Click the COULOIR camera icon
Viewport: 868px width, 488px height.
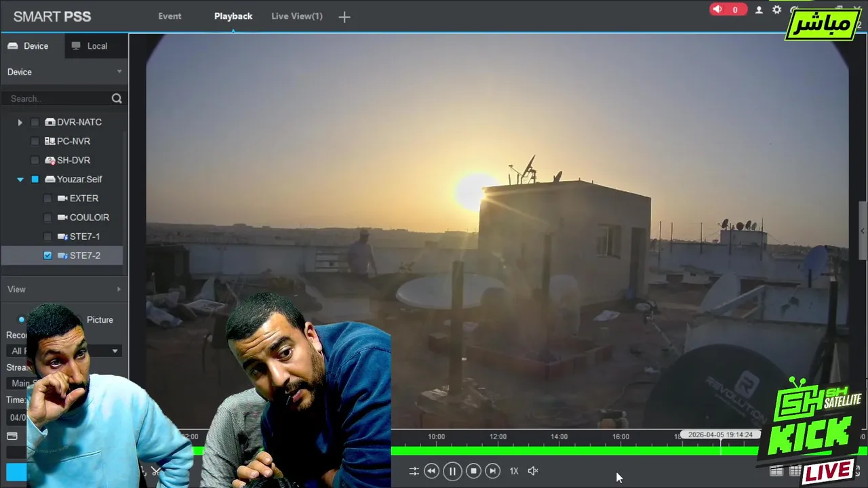62,217
